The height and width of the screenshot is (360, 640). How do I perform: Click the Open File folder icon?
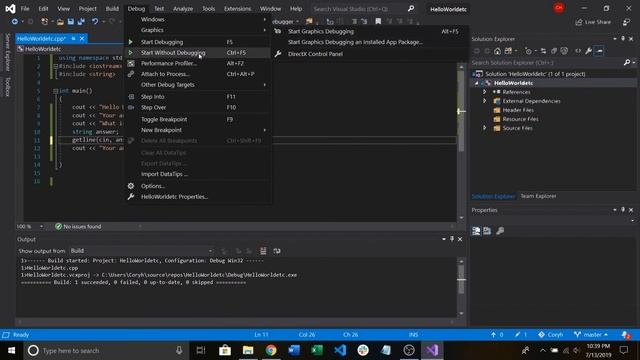click(60, 22)
